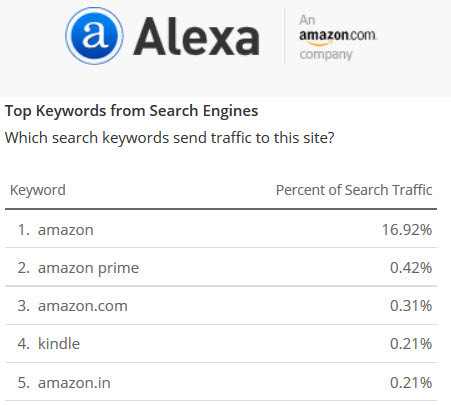451x405 pixels.
Task: Select the 'Top Keywords from Search Engines' heading
Action: [131, 111]
